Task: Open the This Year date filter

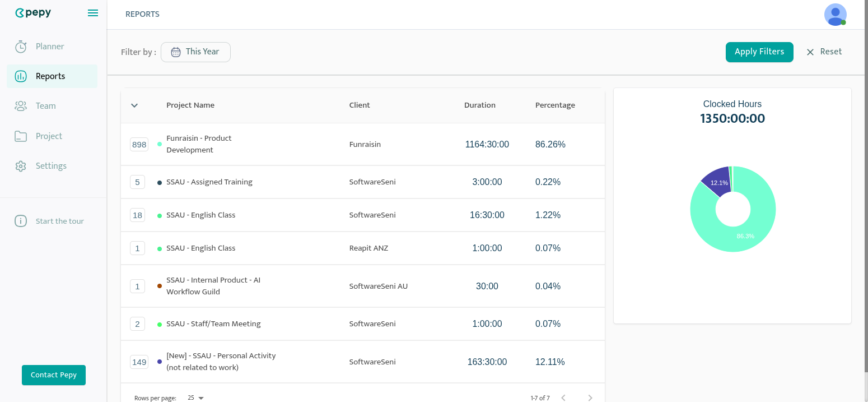Action: (x=195, y=52)
